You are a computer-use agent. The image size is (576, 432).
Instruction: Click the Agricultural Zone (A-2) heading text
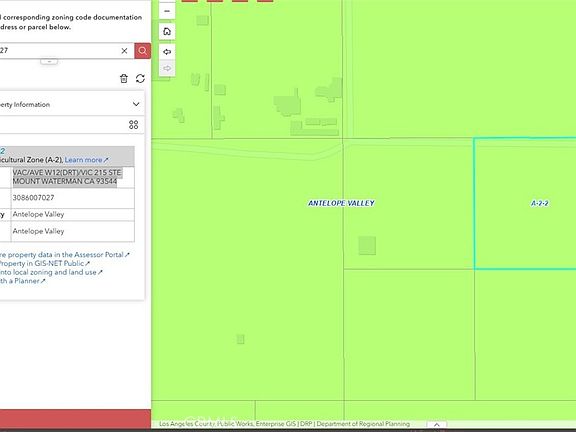(32, 160)
